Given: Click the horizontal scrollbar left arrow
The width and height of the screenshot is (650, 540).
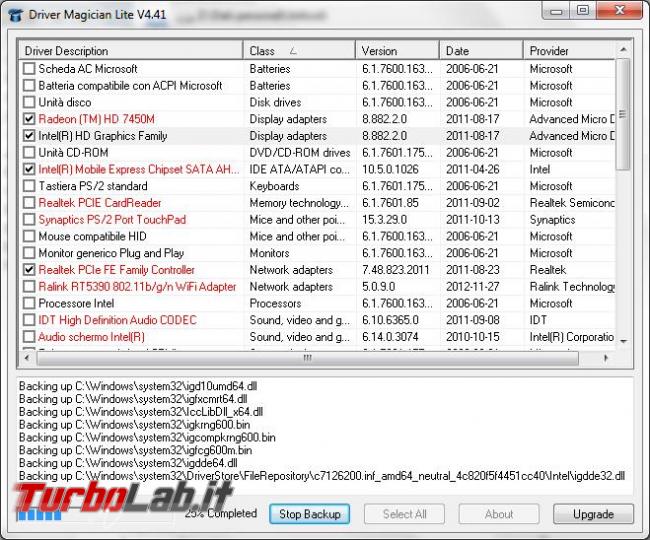Looking at the screenshot, I should click(27, 358).
